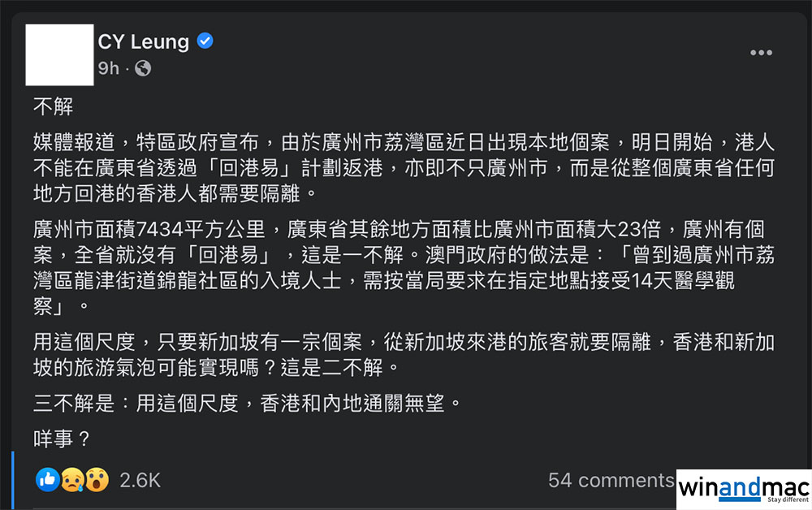Click the blue verified badge

pos(205,41)
